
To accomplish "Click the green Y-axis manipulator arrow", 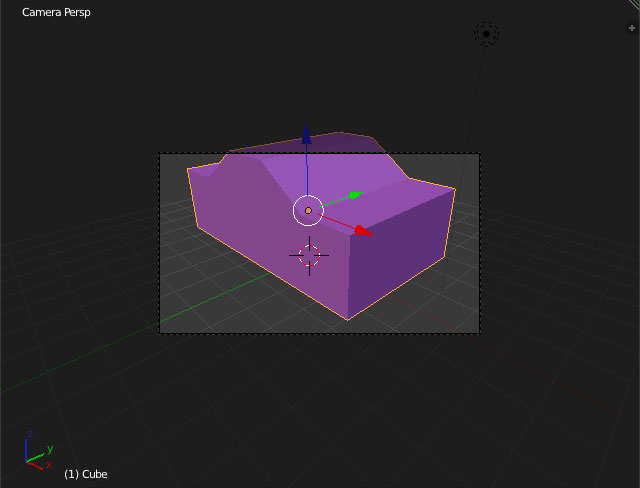I will (x=353, y=195).
